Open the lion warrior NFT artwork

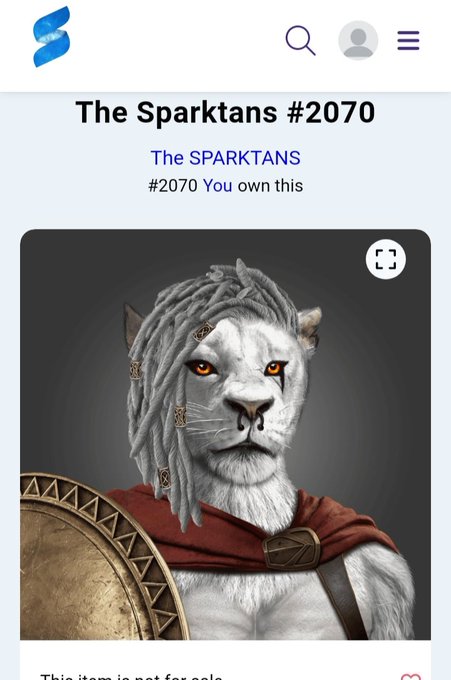(x=226, y=435)
